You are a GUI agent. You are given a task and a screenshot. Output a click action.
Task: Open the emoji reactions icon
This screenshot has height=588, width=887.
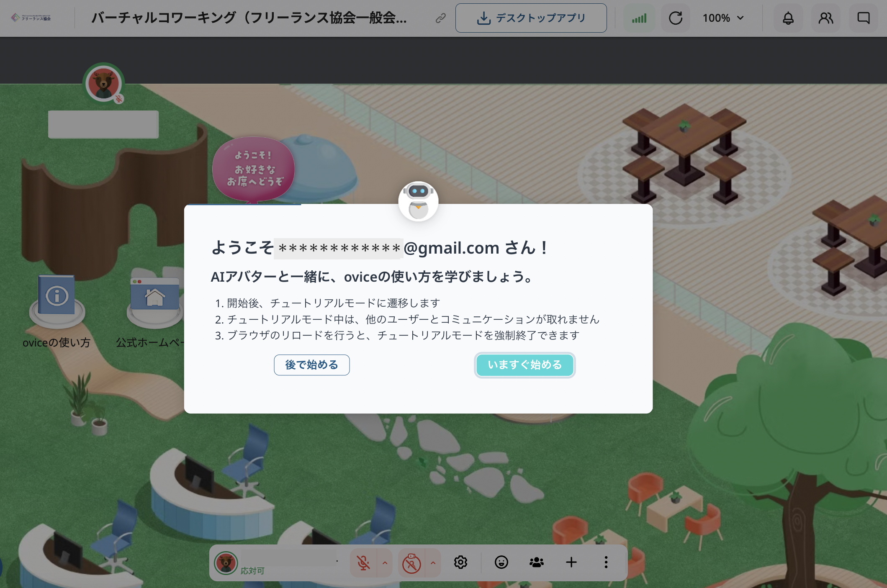(501, 562)
